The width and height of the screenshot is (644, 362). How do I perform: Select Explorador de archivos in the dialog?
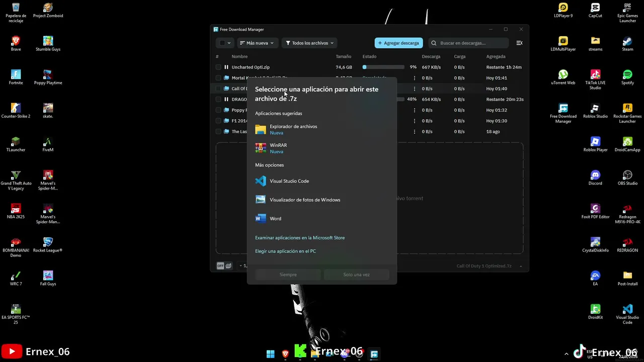tap(321, 130)
